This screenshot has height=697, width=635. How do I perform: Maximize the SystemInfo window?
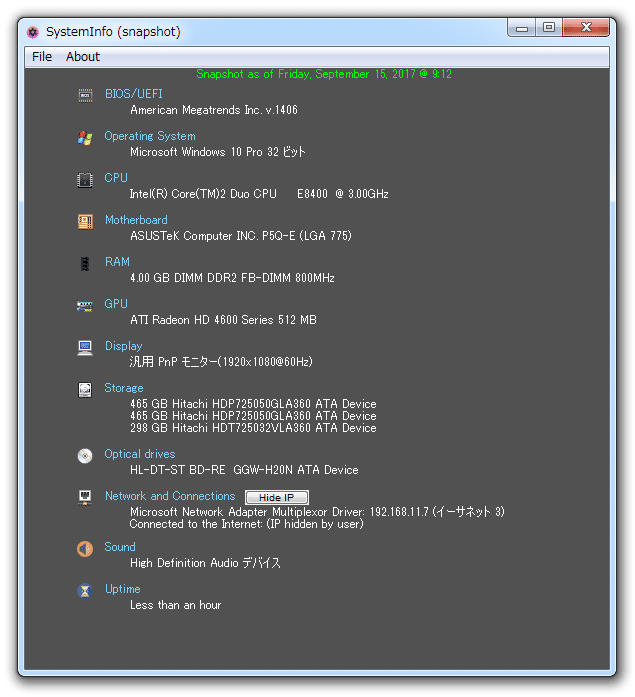pyautogui.click(x=549, y=28)
